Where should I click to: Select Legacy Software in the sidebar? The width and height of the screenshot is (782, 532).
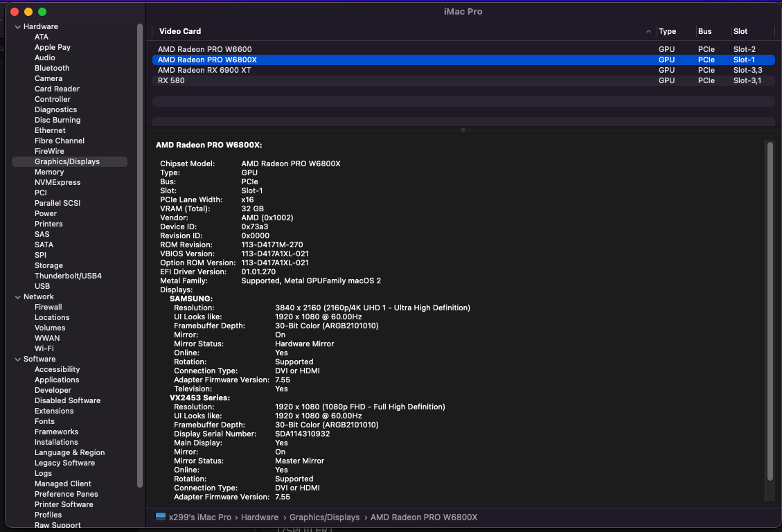tap(65, 463)
